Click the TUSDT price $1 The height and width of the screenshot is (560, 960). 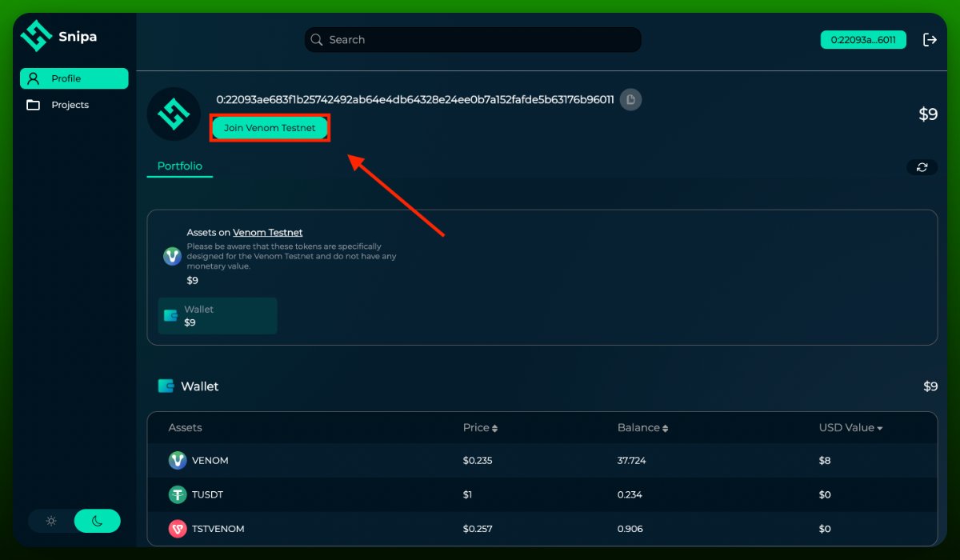(468, 494)
